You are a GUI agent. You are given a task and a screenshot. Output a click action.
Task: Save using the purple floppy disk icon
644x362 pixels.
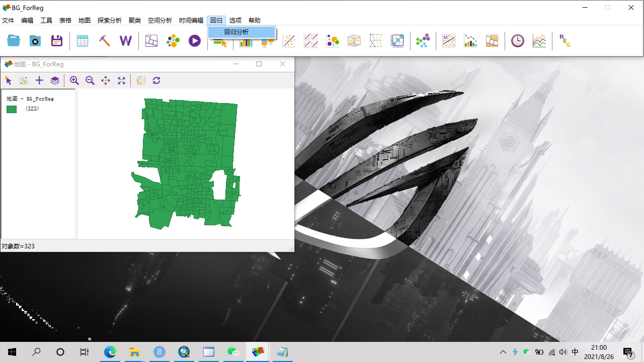click(57, 41)
